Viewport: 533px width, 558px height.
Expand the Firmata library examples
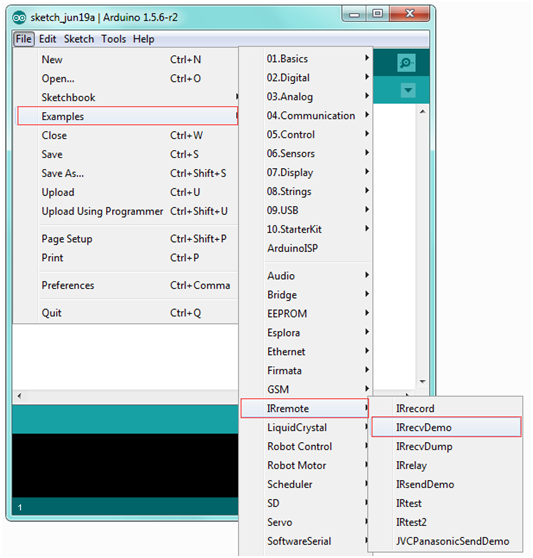point(306,370)
